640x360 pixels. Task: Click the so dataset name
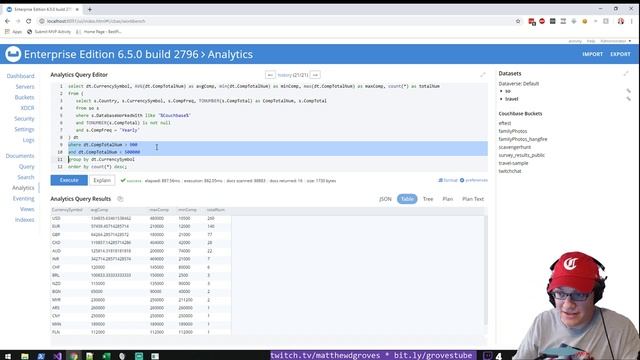pyautogui.click(x=508, y=91)
